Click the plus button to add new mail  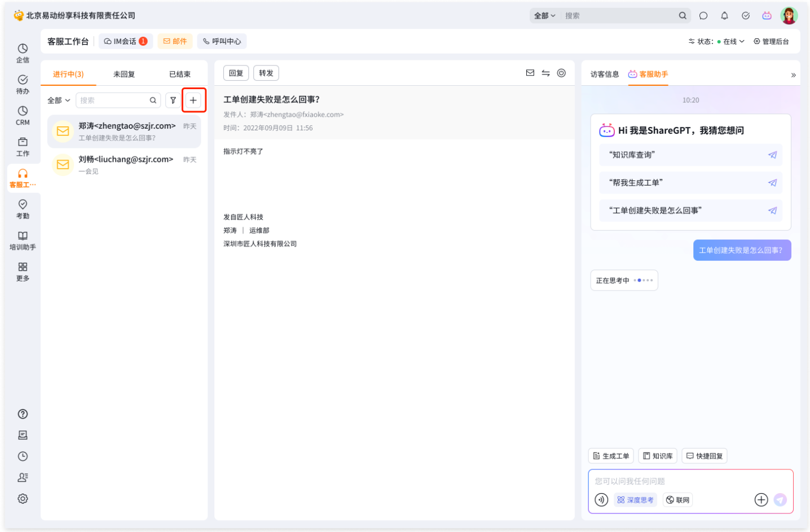pyautogui.click(x=193, y=100)
